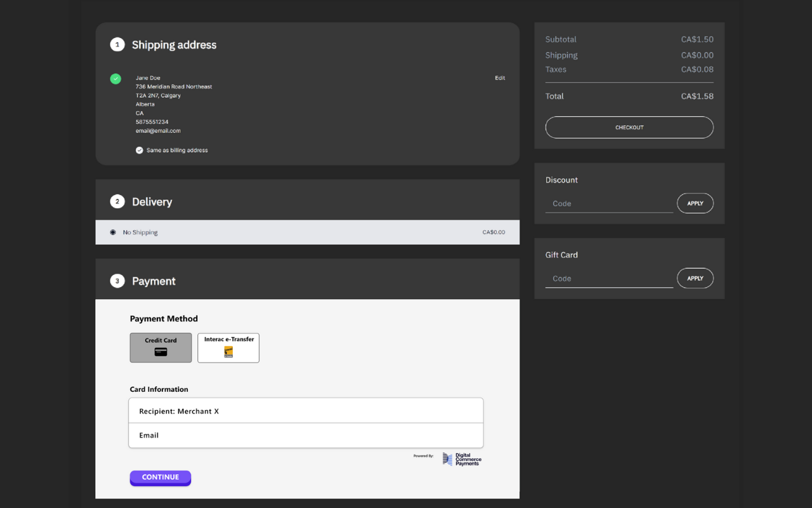Click the Powered By text
This screenshot has width=812, height=508.
pyautogui.click(x=423, y=456)
